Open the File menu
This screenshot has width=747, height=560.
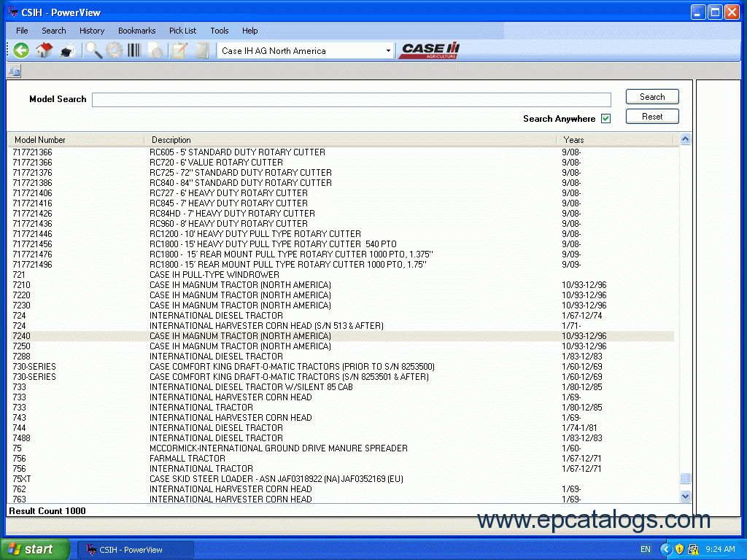[x=22, y=31]
